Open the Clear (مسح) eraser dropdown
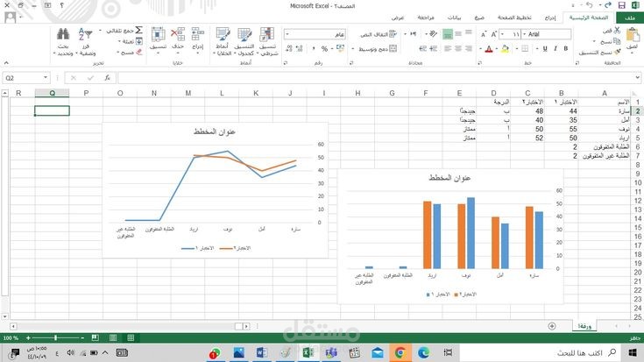644x362 pixels. coord(129,53)
